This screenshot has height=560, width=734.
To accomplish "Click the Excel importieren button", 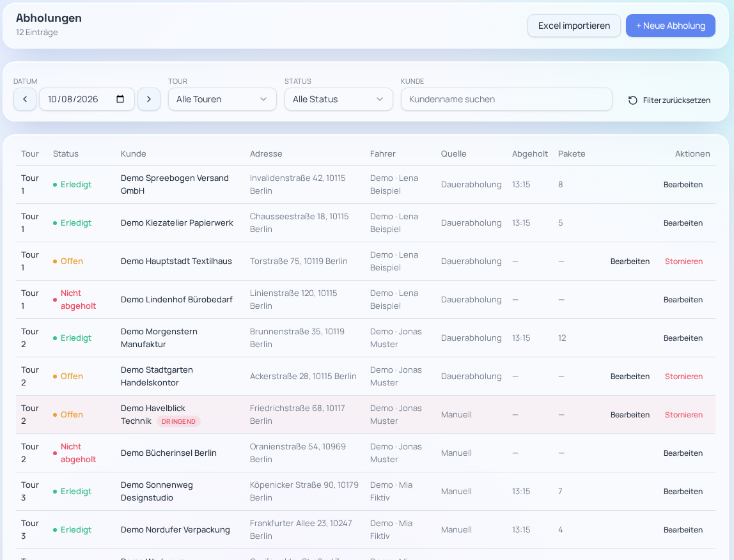I will [x=574, y=26].
